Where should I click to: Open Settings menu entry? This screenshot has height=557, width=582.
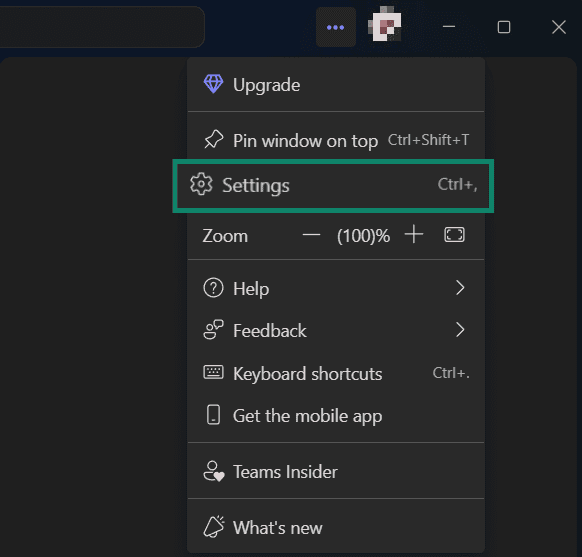pyautogui.click(x=333, y=186)
